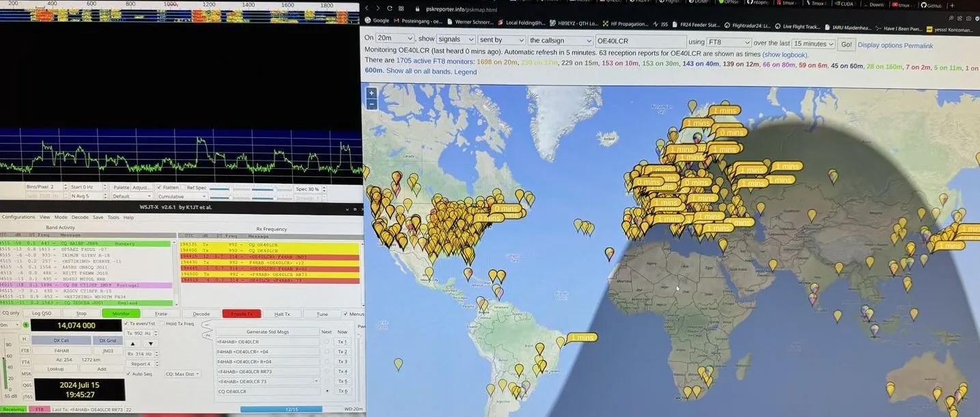Click the first slider right of Ref Spec
Viewport: 980px width, 417px height.
pyautogui.click(x=229, y=189)
